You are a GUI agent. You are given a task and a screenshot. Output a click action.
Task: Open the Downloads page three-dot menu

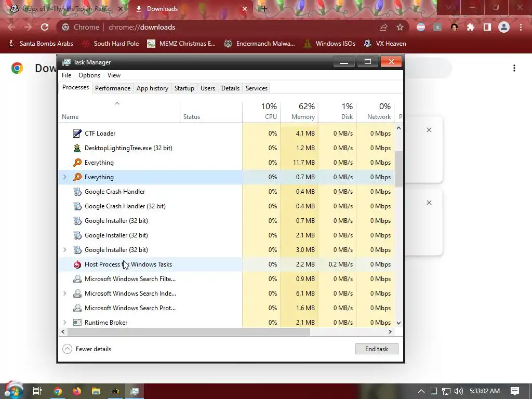[x=514, y=68]
